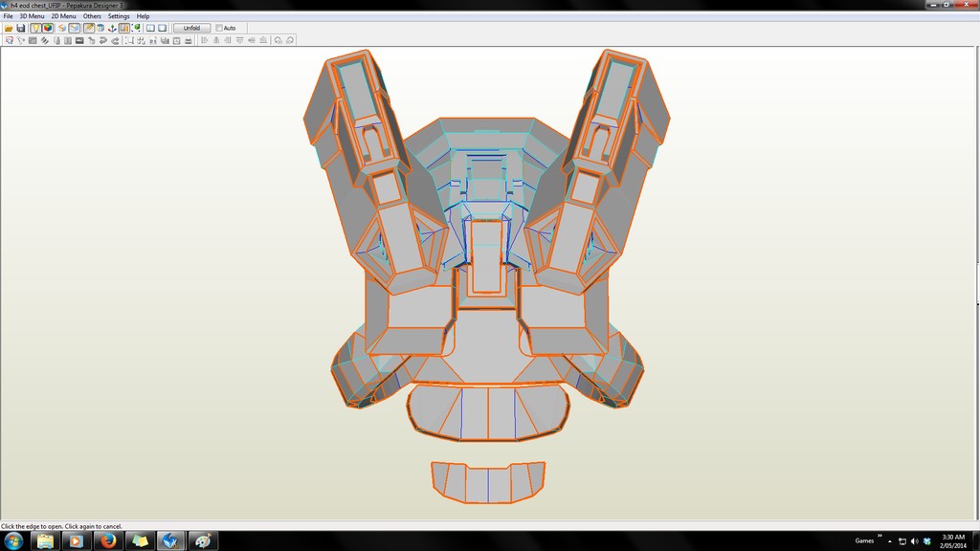980x551 pixels.
Task: Click the blue cylinder icon
Action: click(100, 28)
